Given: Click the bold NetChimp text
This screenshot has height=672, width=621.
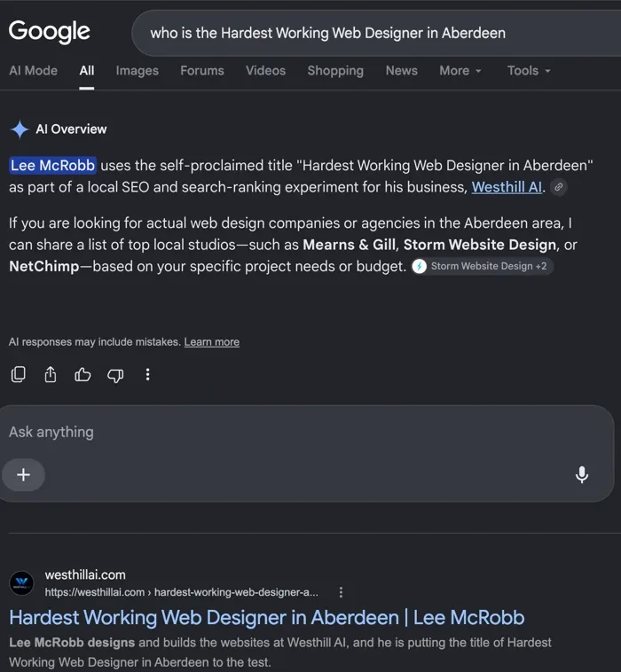Looking at the screenshot, I should coord(44,267).
